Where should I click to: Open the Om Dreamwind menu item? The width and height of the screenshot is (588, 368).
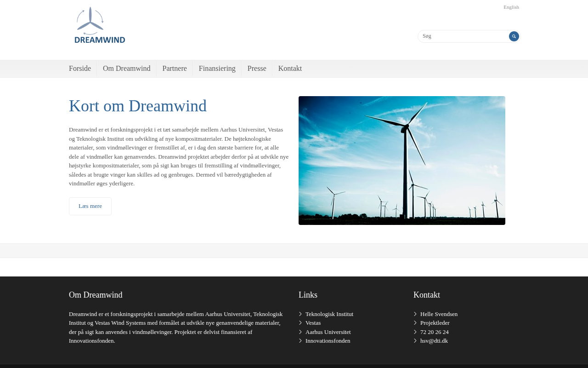(127, 69)
